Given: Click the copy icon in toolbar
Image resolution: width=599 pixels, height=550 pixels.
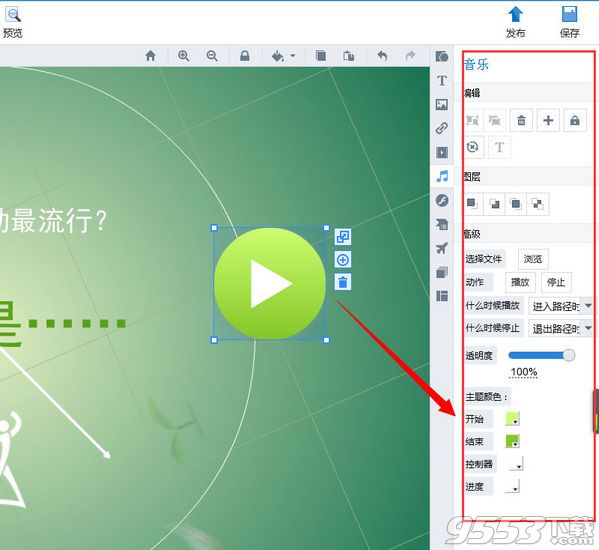Looking at the screenshot, I should [x=321, y=56].
